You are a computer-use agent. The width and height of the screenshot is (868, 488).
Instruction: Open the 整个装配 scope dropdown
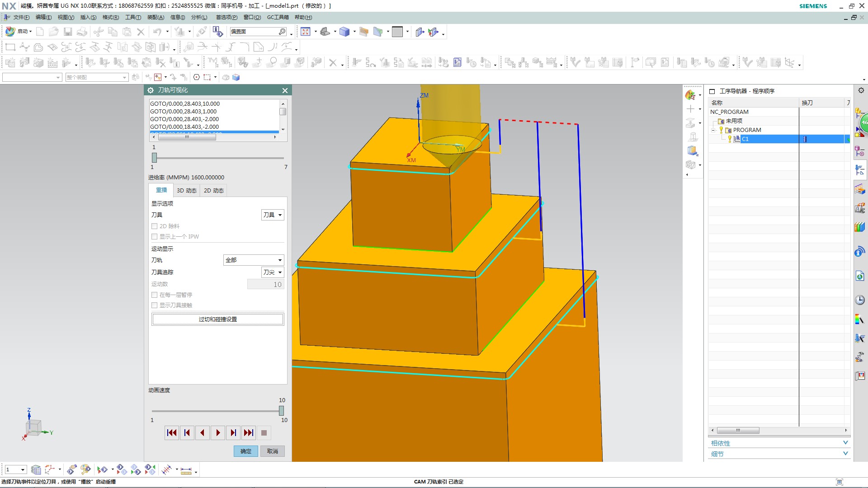[97, 77]
